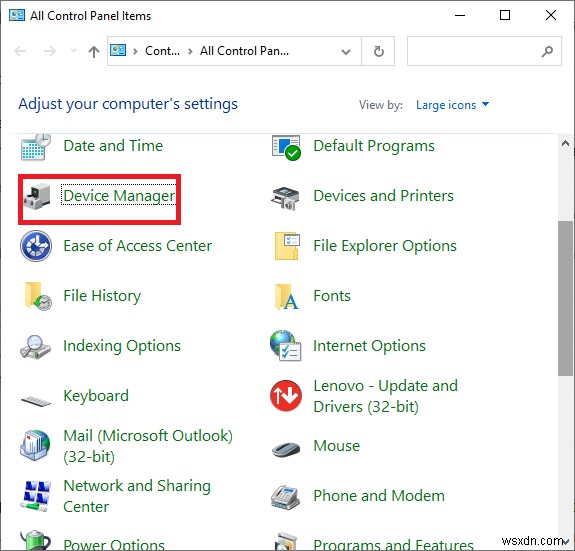Click the scrollbar up arrow
The height and width of the screenshot is (551, 575).
click(x=565, y=143)
